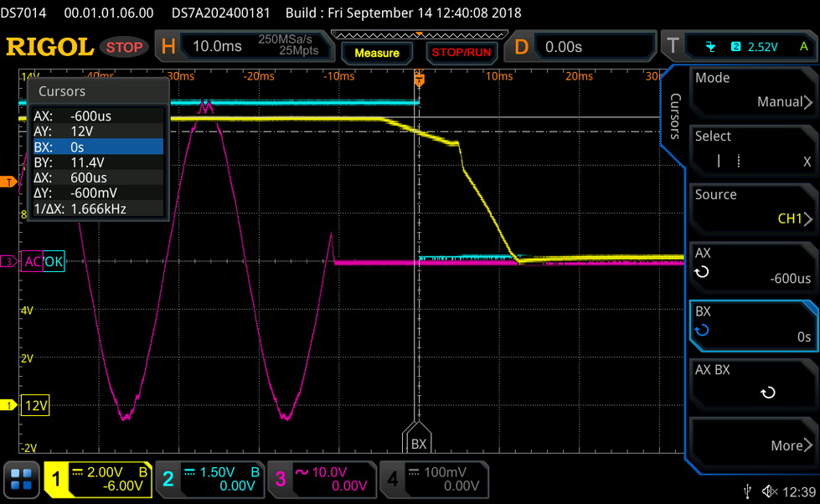Open the trigger T icon
The image size is (820, 504).
point(673,46)
